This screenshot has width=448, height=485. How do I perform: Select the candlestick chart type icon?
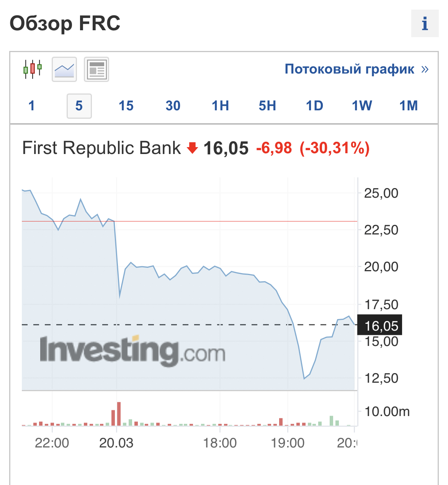click(33, 69)
